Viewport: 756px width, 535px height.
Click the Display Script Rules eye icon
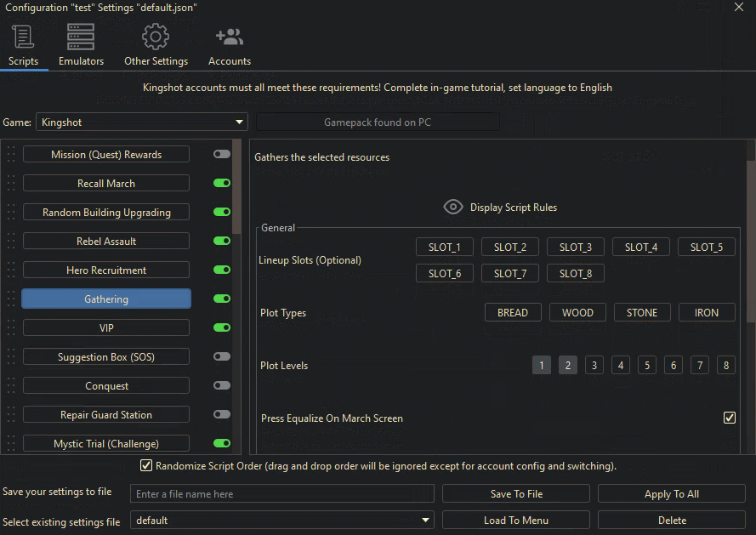point(453,207)
